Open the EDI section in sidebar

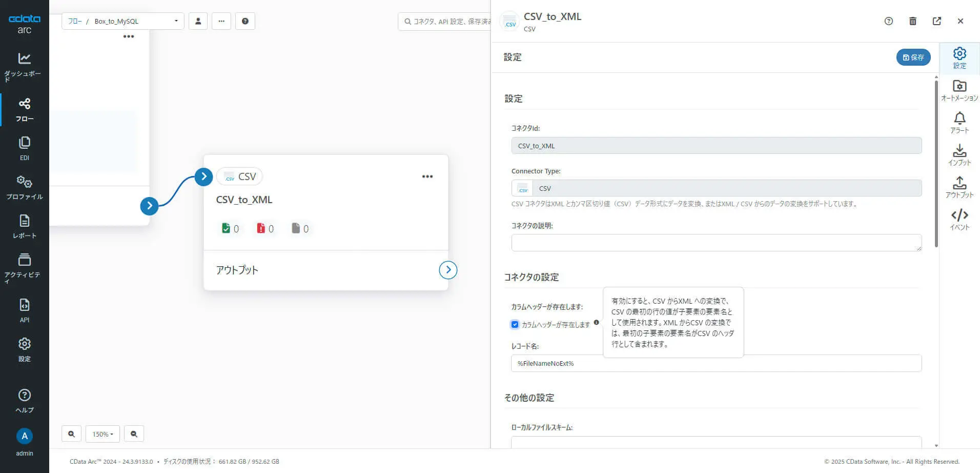24,149
